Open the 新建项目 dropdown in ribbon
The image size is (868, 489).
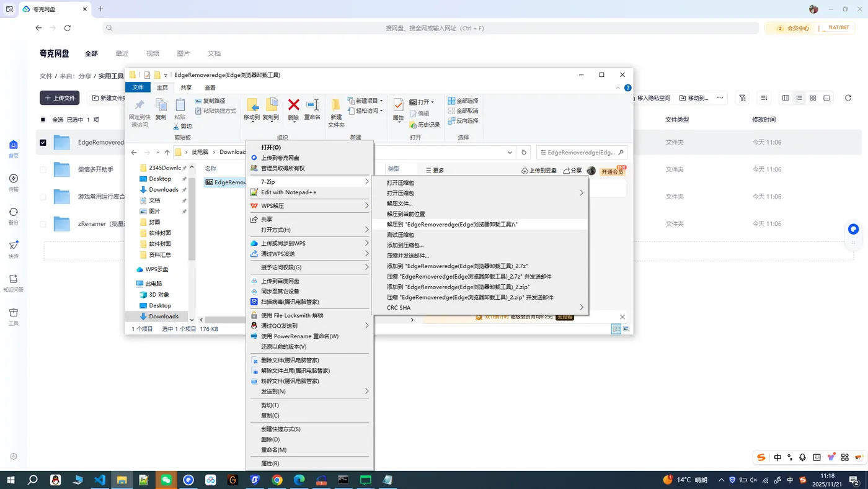point(365,101)
